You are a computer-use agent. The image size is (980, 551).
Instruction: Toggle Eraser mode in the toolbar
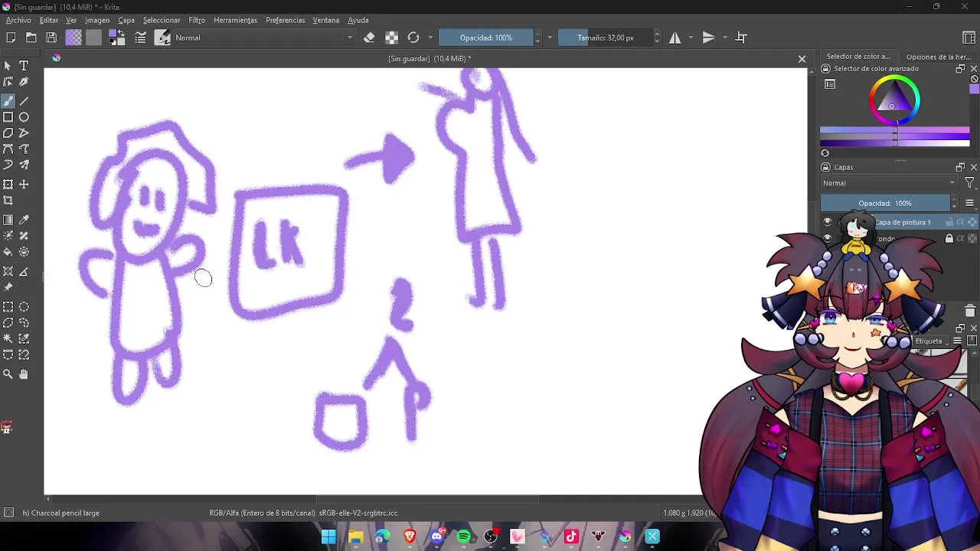[369, 37]
